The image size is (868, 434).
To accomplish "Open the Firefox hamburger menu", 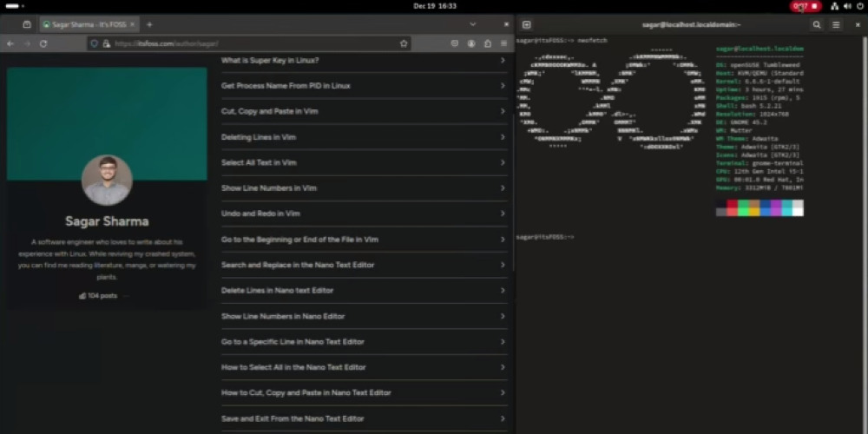I will tap(503, 43).
